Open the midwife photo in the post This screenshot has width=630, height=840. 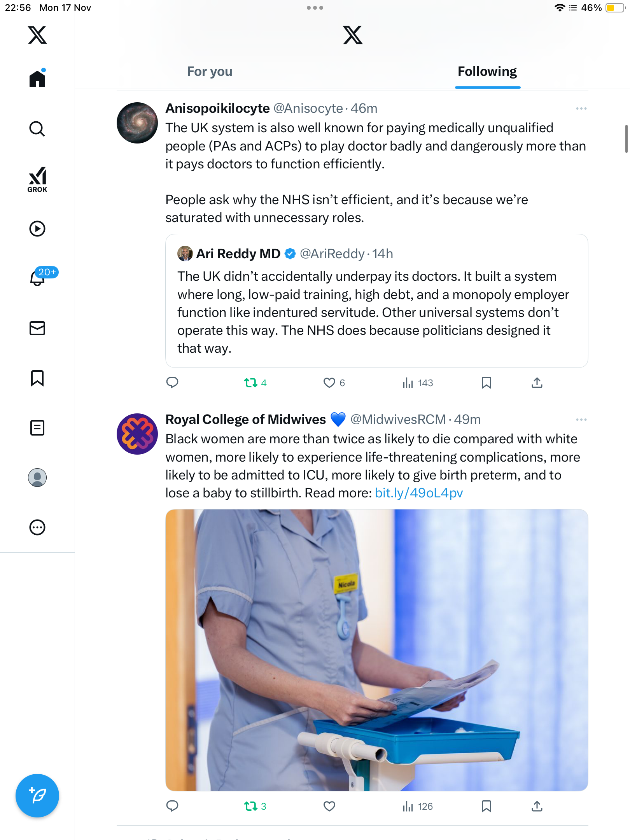point(376,650)
